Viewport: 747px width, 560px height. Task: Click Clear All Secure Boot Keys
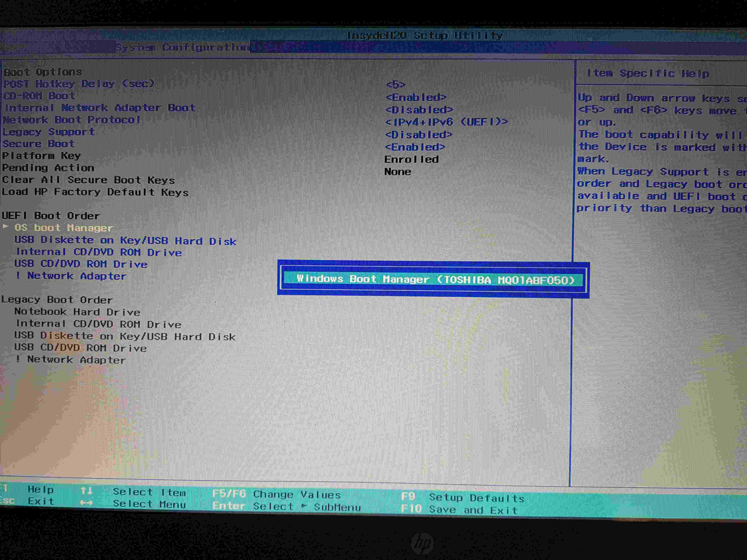tap(88, 180)
